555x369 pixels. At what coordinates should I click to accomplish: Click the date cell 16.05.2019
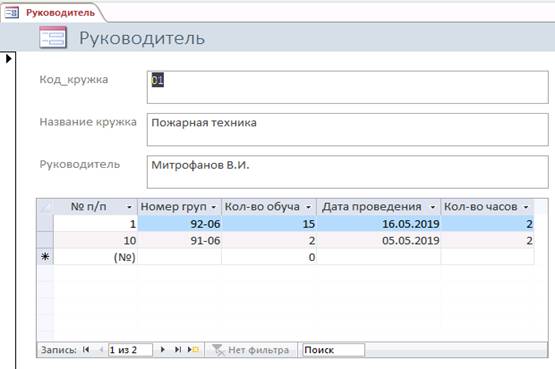[x=378, y=224]
